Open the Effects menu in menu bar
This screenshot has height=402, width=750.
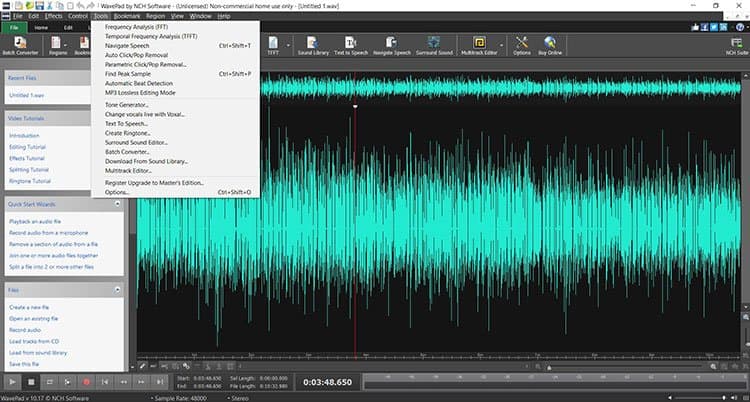[x=54, y=16]
